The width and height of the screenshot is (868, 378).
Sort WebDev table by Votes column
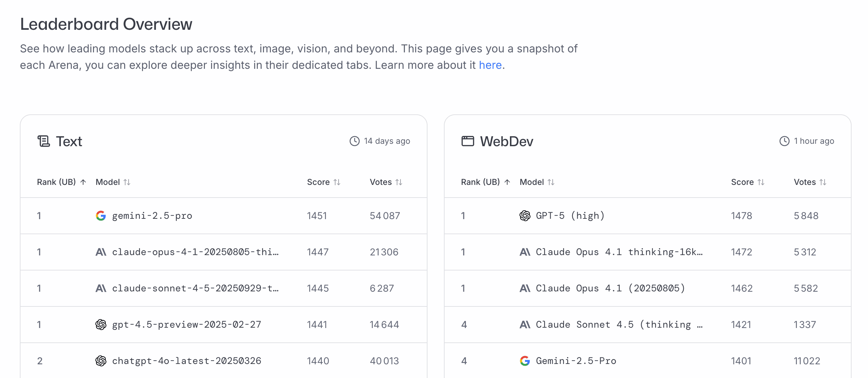(x=810, y=182)
